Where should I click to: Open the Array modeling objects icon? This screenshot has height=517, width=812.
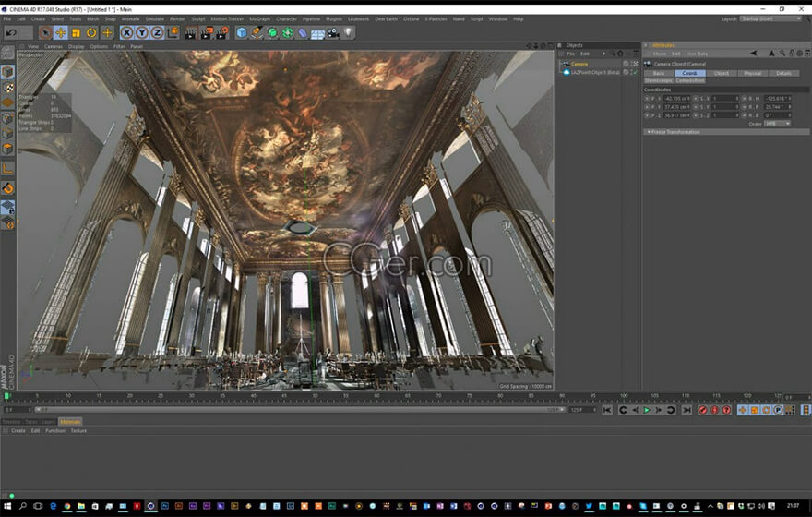coord(287,32)
